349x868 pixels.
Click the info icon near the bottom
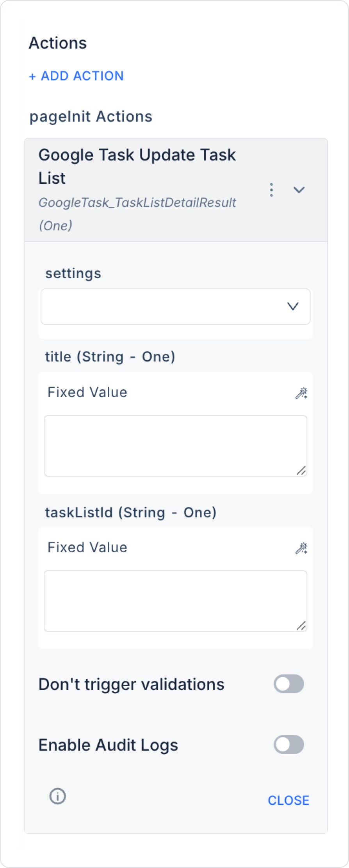tap(58, 796)
